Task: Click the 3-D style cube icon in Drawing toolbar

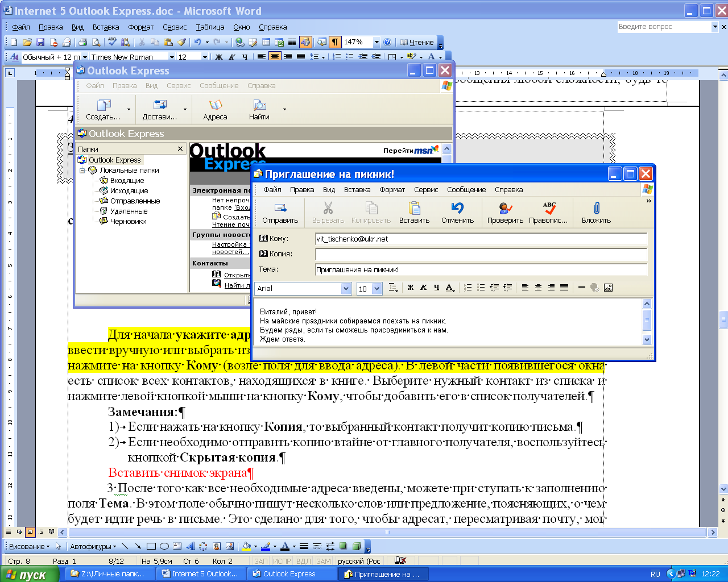Action: pos(356,546)
